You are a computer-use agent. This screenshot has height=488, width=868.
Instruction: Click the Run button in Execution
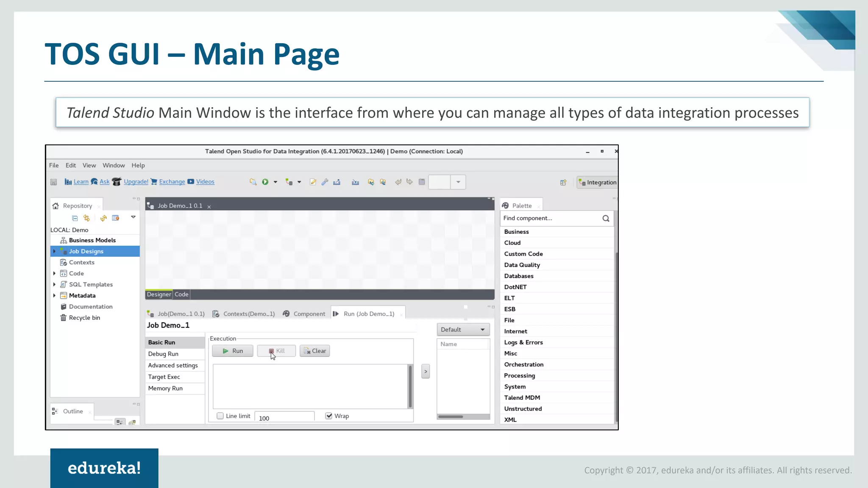(x=233, y=351)
